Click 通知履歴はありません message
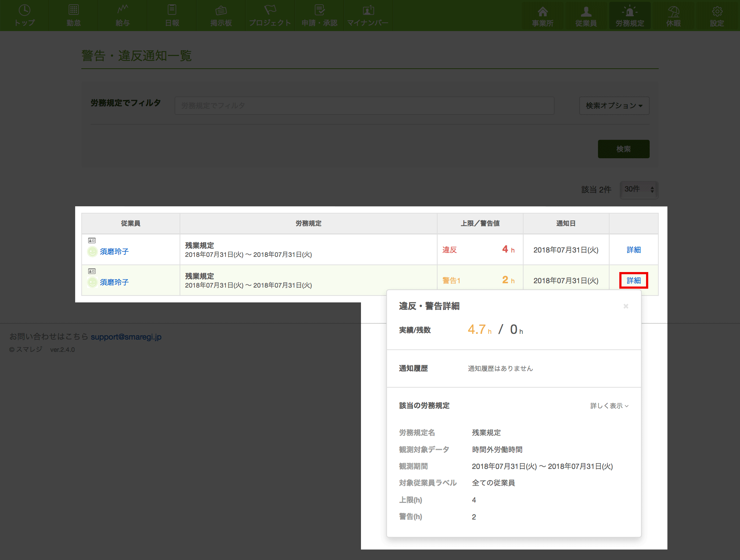Image resolution: width=740 pixels, height=560 pixels. 500,369
